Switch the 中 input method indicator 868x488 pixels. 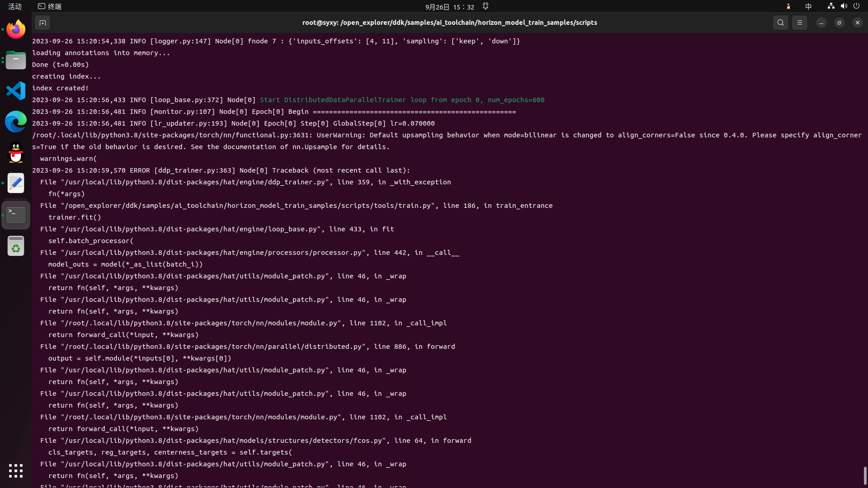point(808,6)
